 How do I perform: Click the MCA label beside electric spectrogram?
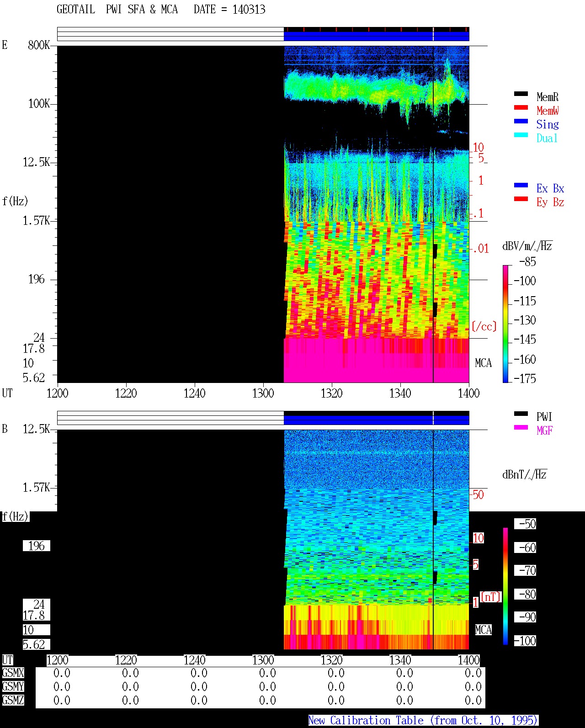[484, 363]
